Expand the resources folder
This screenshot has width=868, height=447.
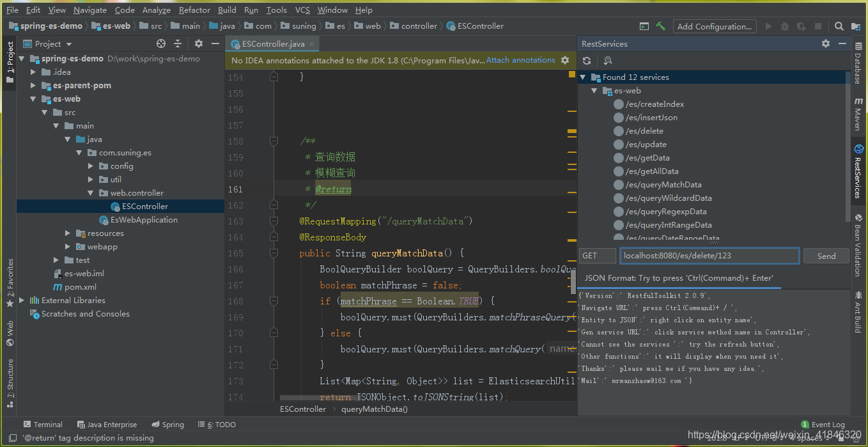pos(68,233)
